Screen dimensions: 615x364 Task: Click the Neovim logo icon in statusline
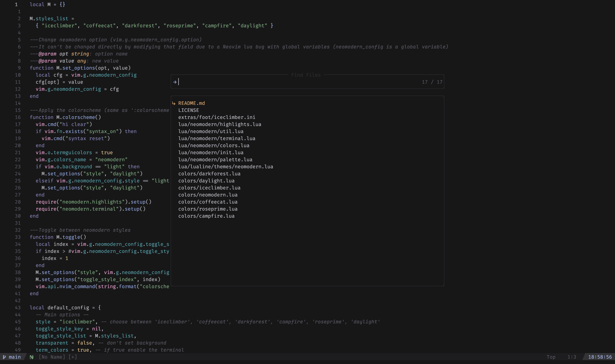(31, 357)
